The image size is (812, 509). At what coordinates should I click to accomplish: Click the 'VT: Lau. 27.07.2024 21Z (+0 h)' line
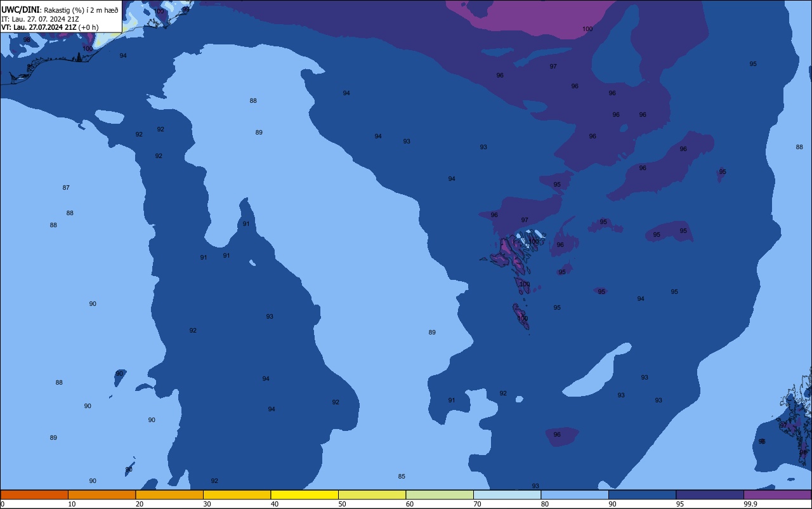pyautogui.click(x=49, y=27)
